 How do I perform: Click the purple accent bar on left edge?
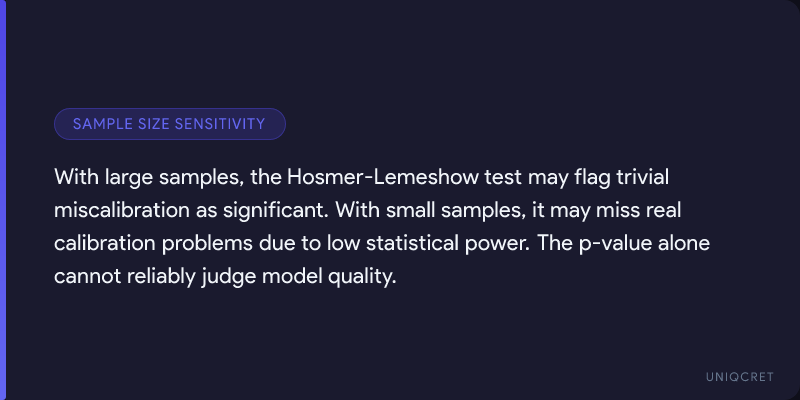click(x=3, y=200)
